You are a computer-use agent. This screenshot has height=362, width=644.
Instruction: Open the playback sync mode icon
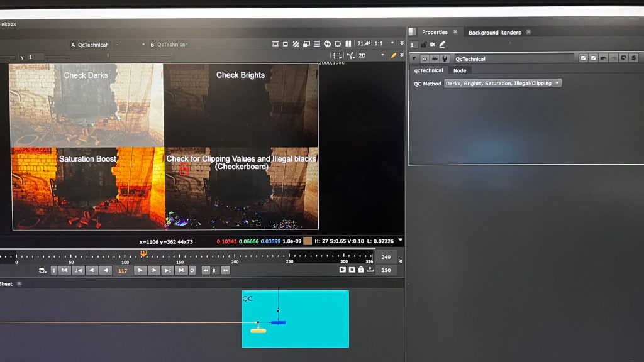point(42,270)
